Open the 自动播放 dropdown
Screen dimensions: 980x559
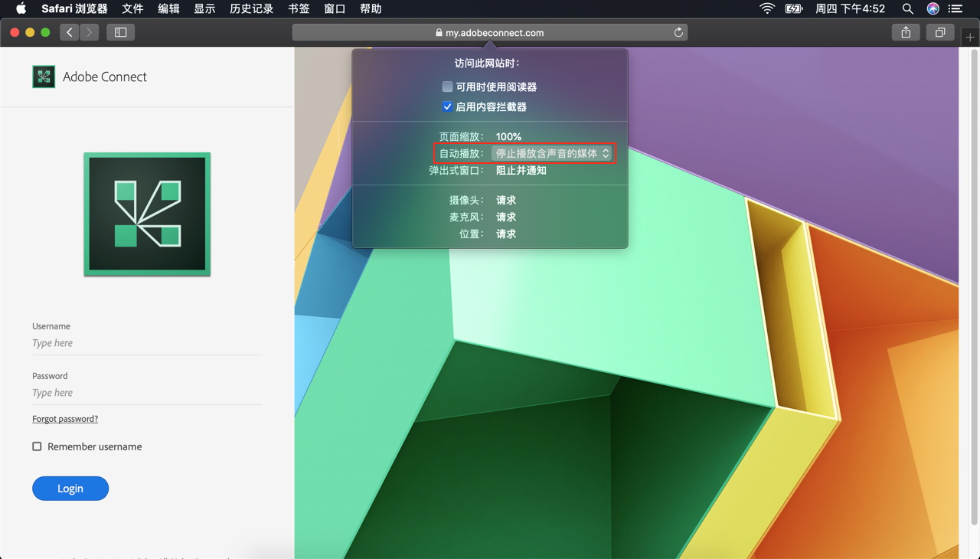tap(551, 153)
